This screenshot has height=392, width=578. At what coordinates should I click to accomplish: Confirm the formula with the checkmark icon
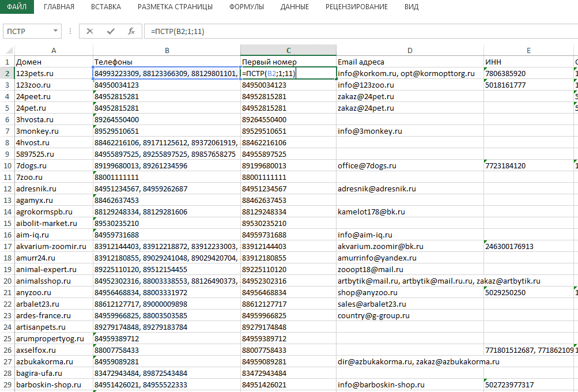111,31
